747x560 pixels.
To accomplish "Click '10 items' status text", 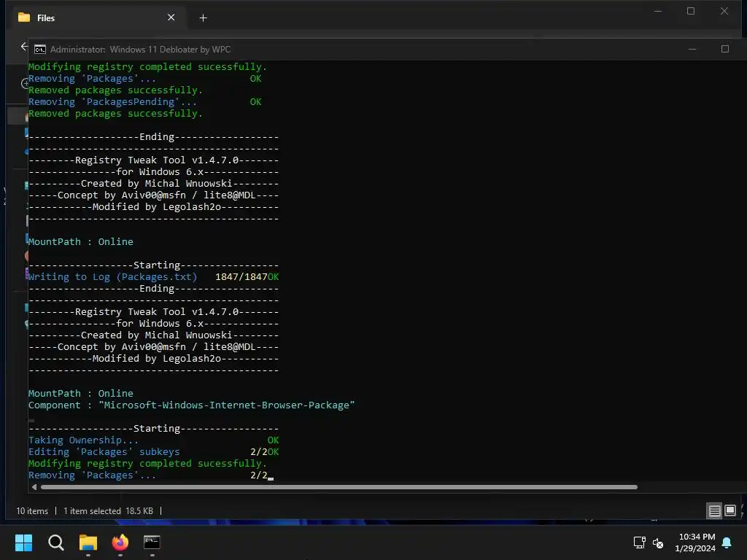I will click(x=32, y=511).
